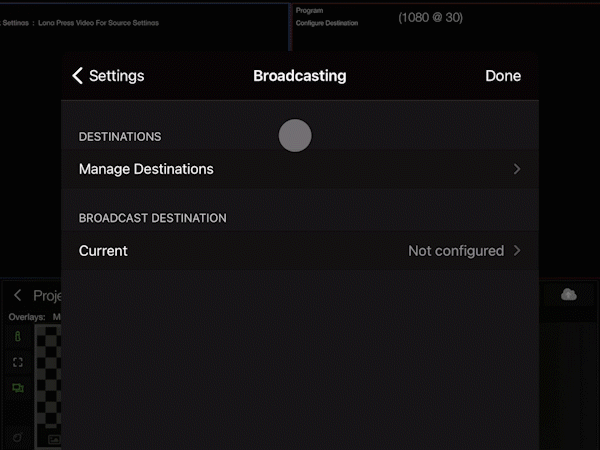
Task: Go back using the Settings chevron
Action: pos(77,76)
